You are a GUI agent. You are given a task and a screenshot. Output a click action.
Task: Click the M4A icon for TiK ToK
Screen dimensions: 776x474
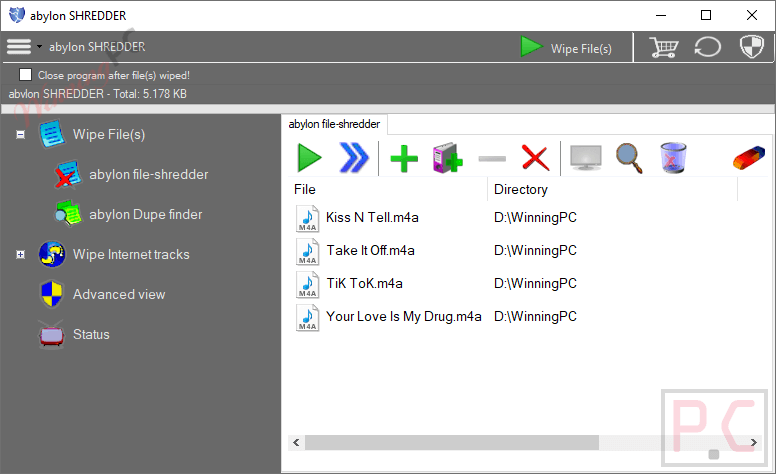(x=307, y=284)
